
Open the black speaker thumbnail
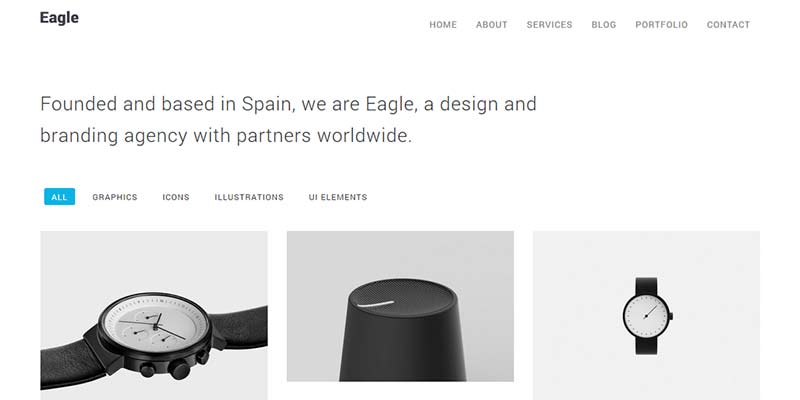(x=400, y=306)
